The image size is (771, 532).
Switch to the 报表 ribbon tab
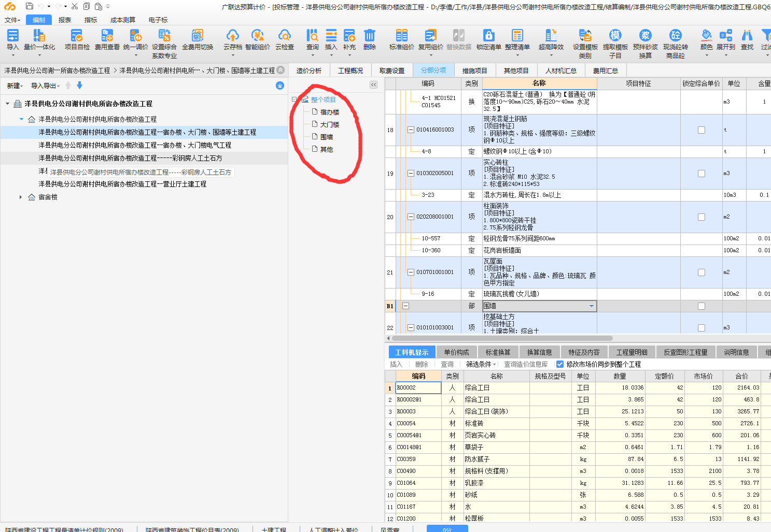point(65,20)
